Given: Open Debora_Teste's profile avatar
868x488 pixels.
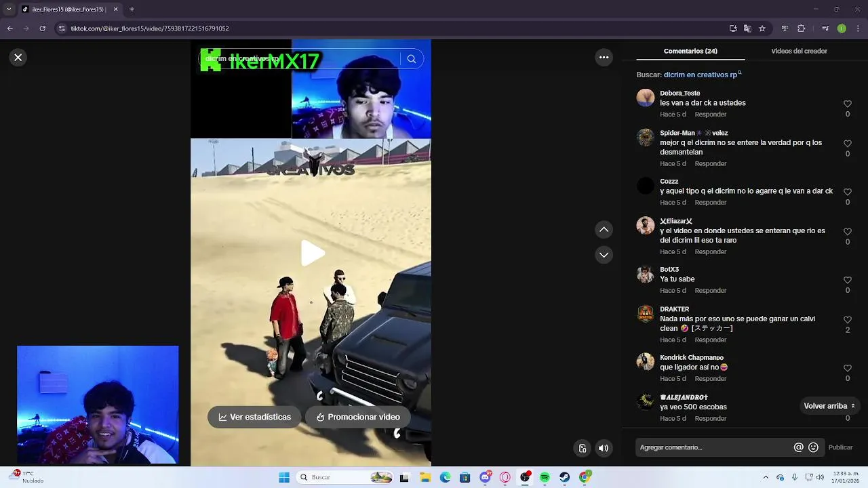Looking at the screenshot, I should 646,98.
